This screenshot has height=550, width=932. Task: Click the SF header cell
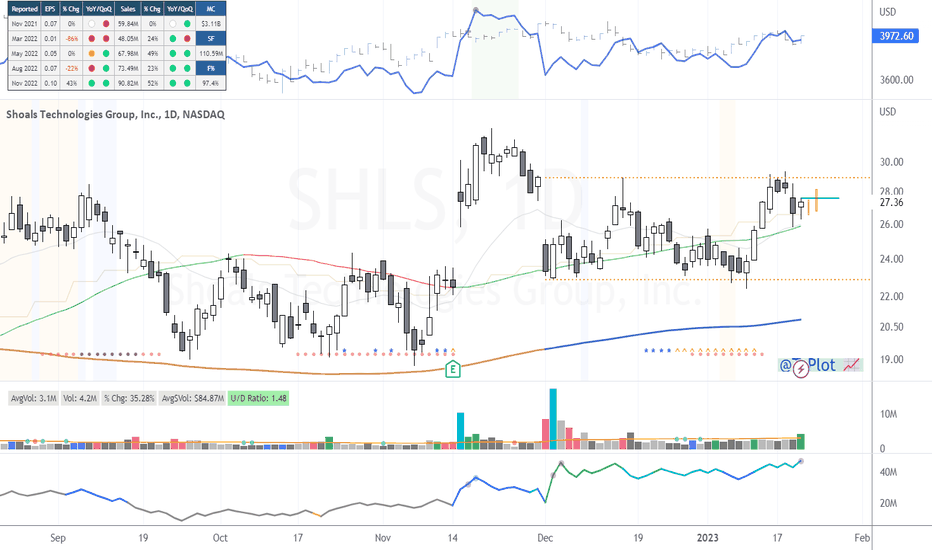tap(211, 39)
